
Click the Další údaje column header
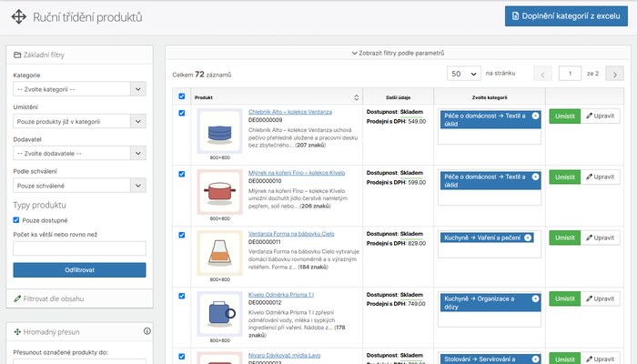click(x=399, y=97)
